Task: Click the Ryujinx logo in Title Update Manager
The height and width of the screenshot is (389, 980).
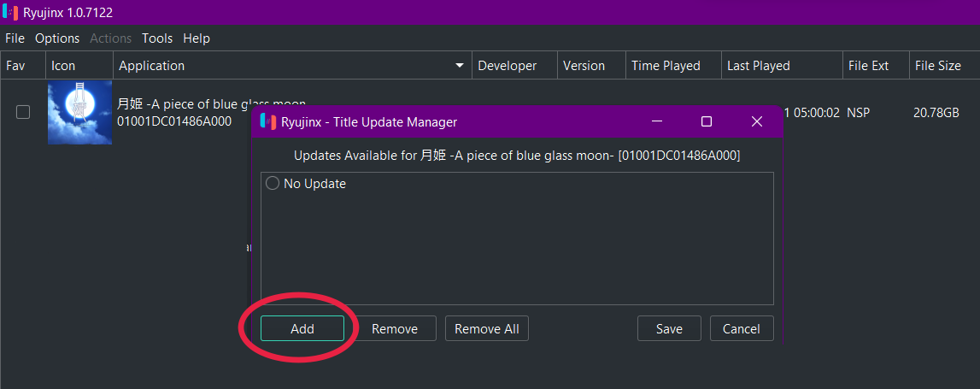Action: [x=268, y=122]
